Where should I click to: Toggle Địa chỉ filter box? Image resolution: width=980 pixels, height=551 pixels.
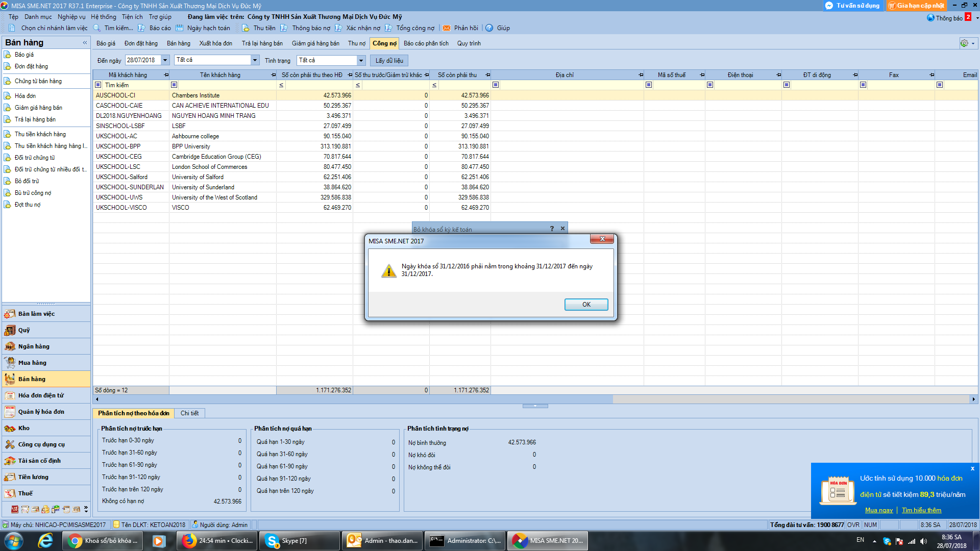[496, 85]
